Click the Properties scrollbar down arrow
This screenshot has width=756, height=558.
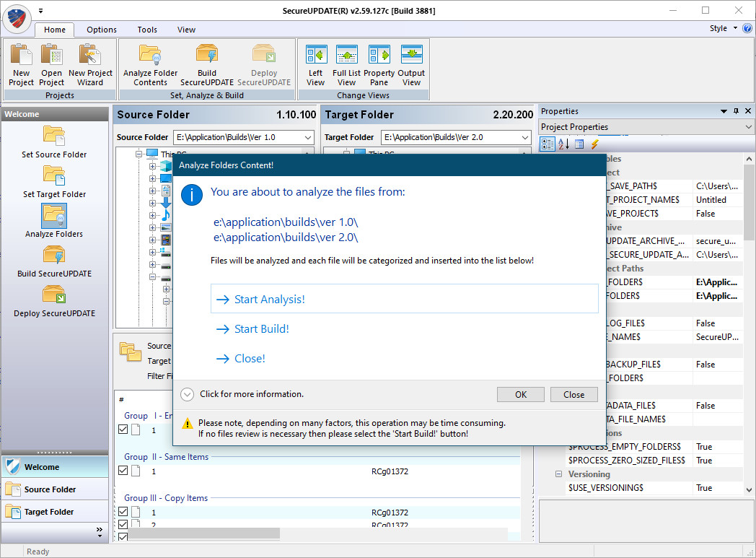coord(748,489)
